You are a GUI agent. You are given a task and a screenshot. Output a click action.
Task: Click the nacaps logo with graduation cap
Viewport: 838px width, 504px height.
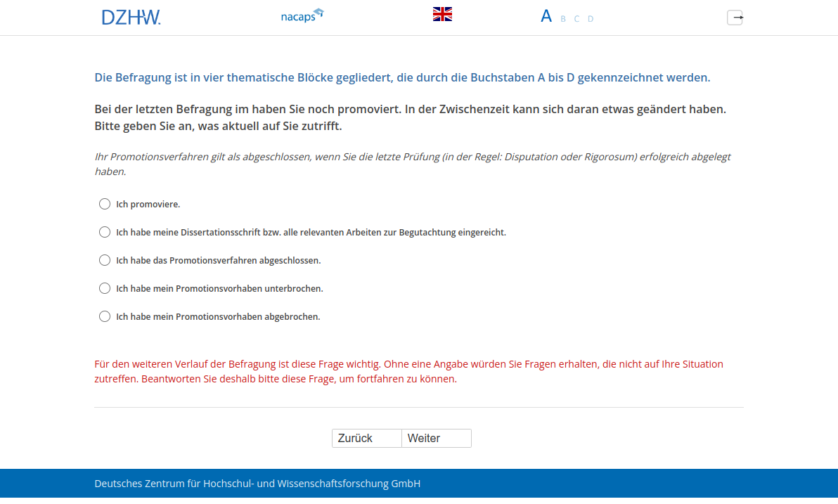[x=302, y=15]
